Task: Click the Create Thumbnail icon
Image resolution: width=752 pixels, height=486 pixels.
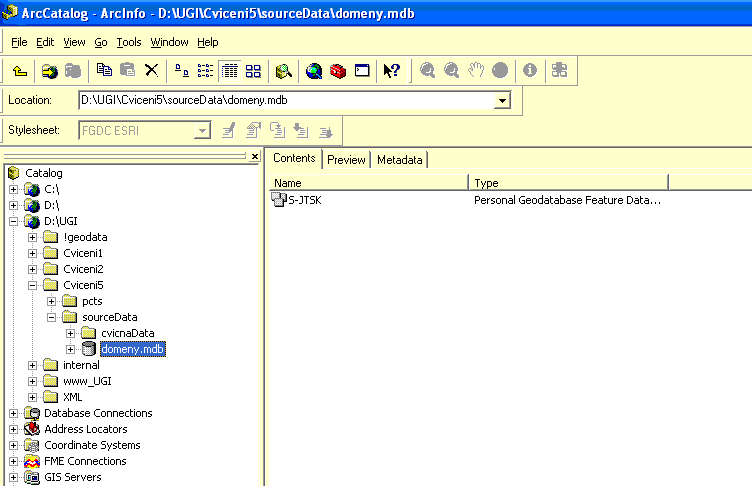Action: [559, 71]
